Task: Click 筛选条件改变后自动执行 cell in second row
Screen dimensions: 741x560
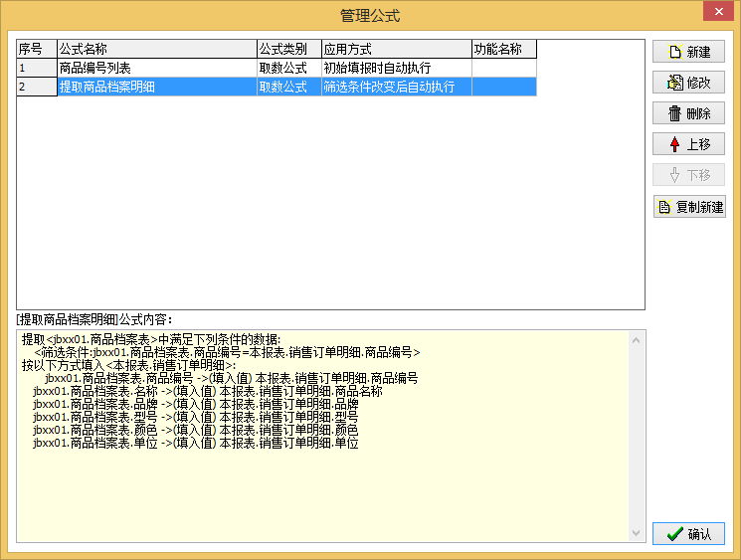Action: point(395,87)
